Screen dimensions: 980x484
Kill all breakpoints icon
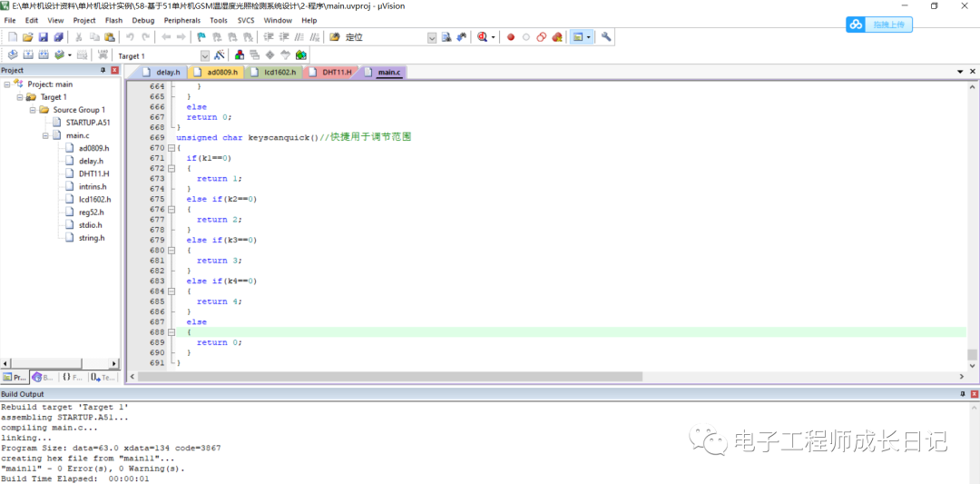557,37
